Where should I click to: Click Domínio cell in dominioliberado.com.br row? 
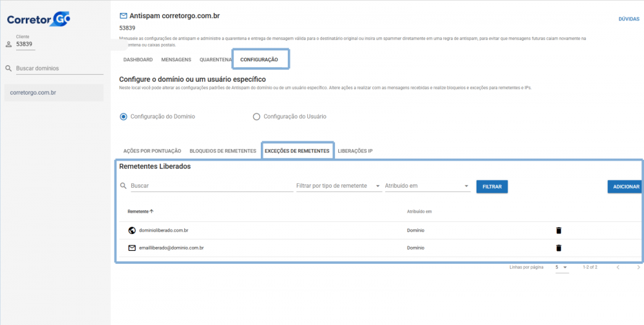[415, 230]
